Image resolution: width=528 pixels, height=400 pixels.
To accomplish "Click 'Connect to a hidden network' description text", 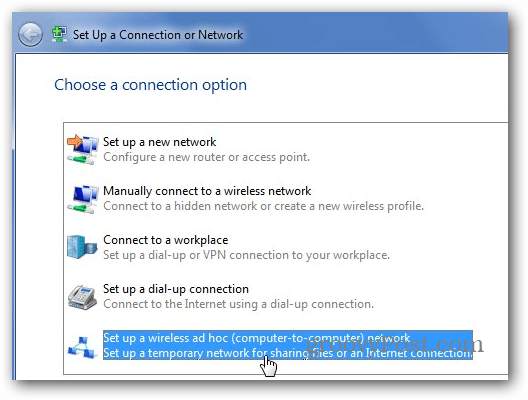I will [x=263, y=206].
